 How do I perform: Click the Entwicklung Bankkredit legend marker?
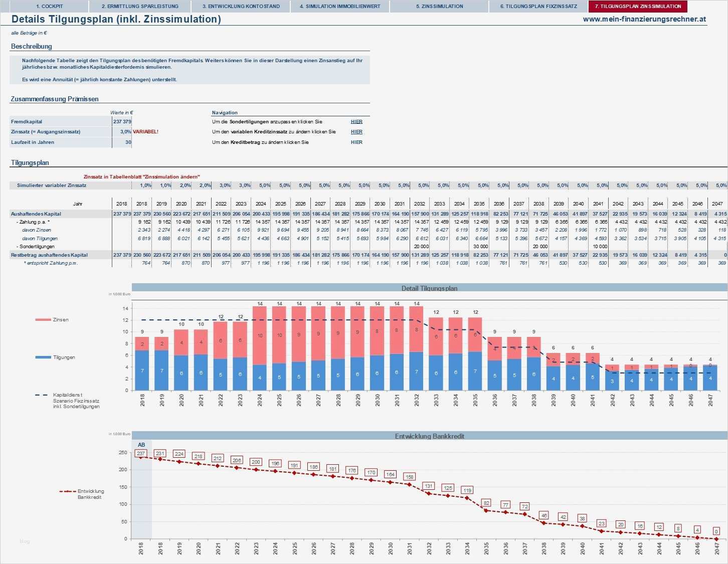coord(68,491)
